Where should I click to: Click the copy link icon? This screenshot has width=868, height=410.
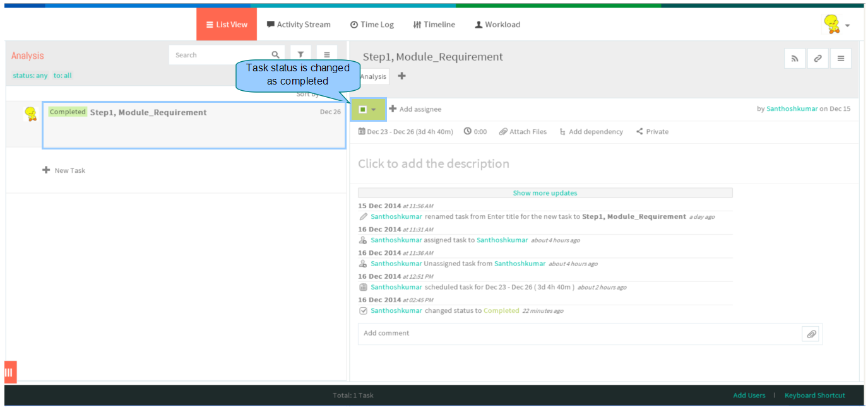point(817,59)
